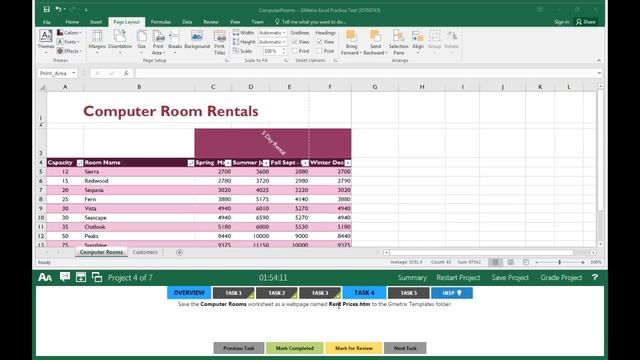
Task: Click the Save icon in the title bar
Action: point(47,9)
